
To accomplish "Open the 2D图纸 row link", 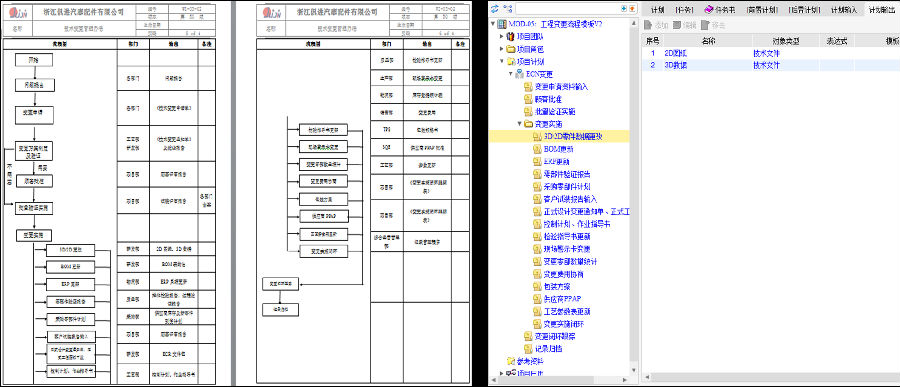I will click(x=675, y=53).
